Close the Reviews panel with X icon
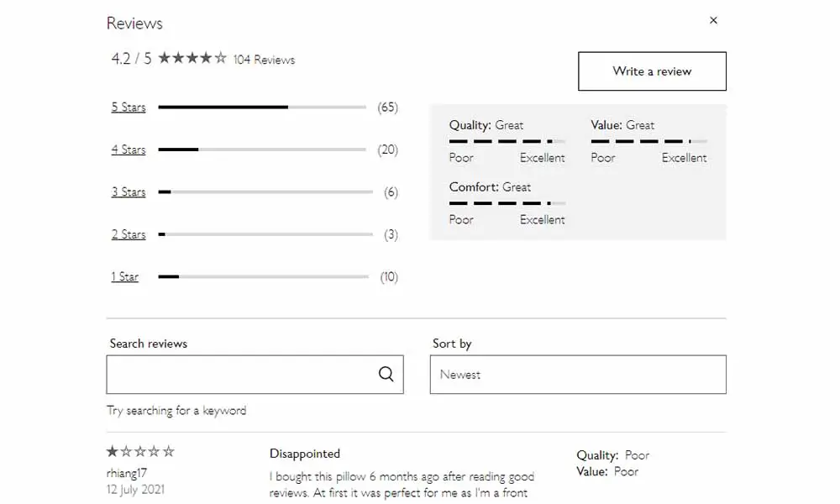The image size is (840, 504). (713, 20)
